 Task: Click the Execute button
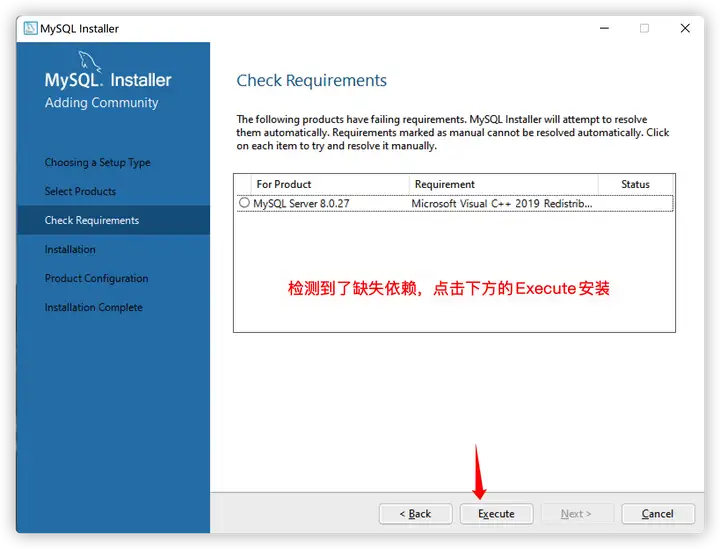tap(496, 514)
